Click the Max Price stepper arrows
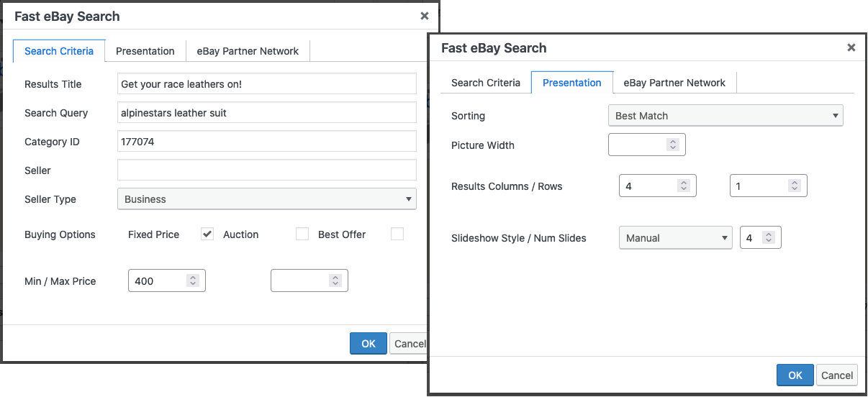The width and height of the screenshot is (868, 397). 335,280
